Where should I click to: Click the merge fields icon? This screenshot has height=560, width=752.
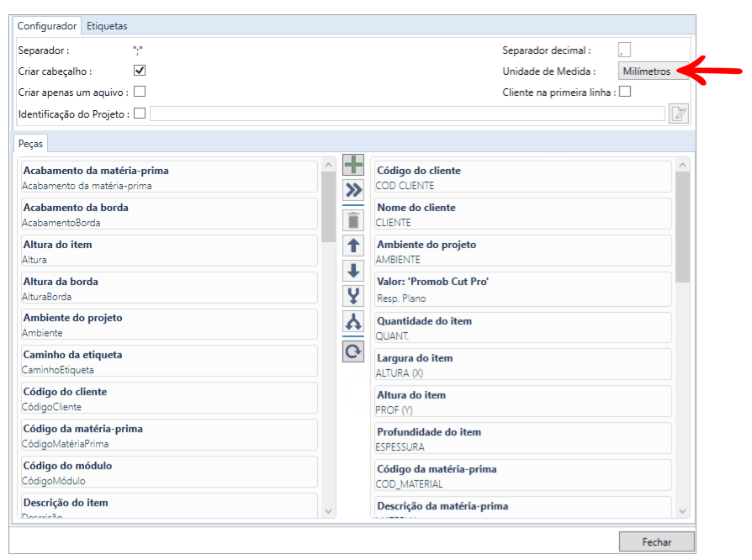353,296
